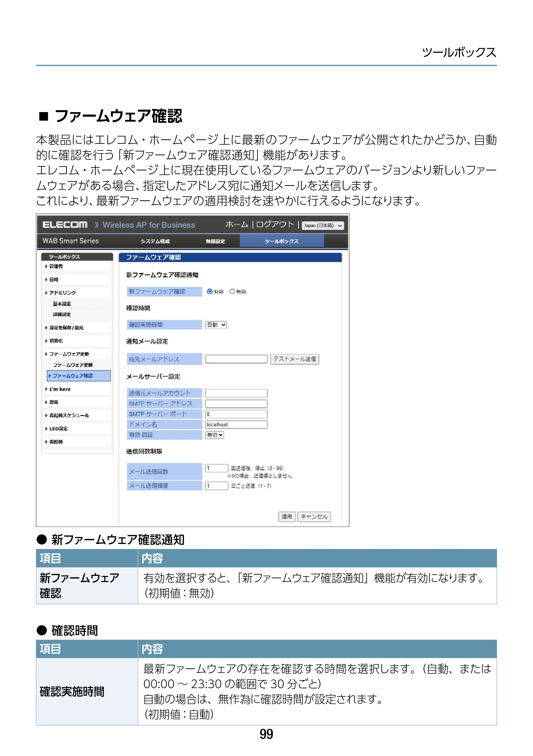533x756 pixels.
Task: Click the テストメール送信 button
Action: 294,359
